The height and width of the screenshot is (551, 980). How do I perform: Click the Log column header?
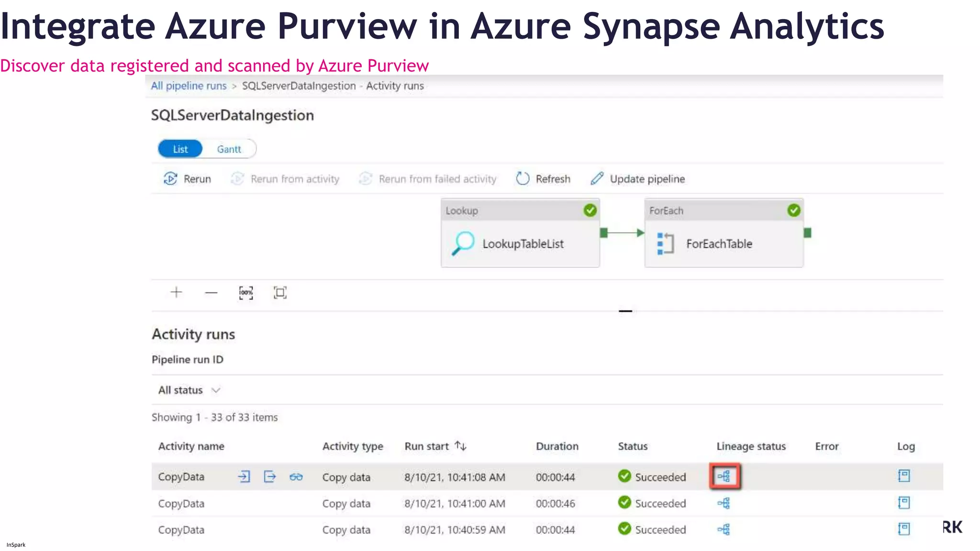tap(906, 446)
